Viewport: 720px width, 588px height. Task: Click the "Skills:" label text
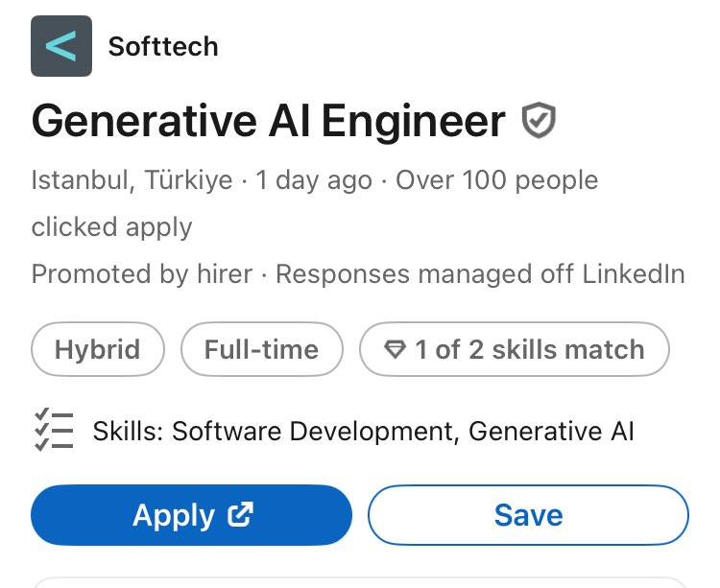(128, 432)
